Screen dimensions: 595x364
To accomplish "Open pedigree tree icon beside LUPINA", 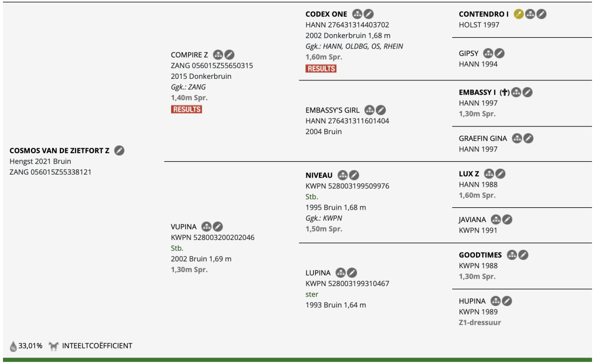I will coord(340,273).
